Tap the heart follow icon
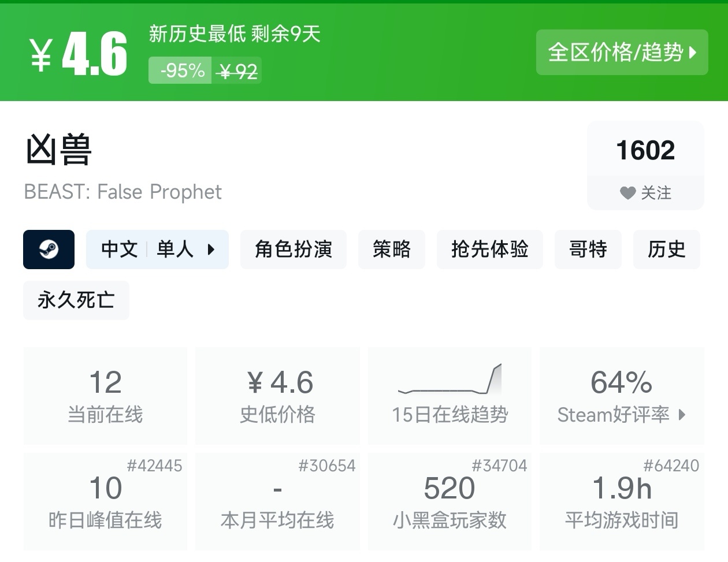Image resolution: width=728 pixels, height=562 pixels. click(x=627, y=193)
